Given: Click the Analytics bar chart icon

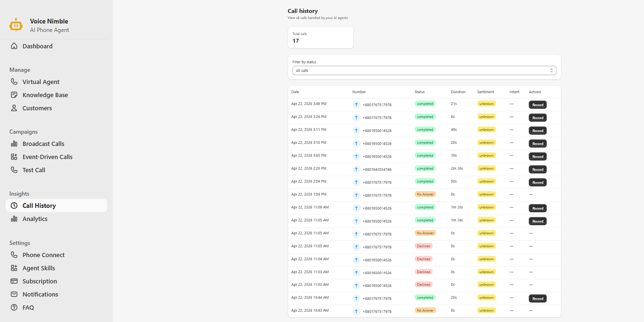Looking at the screenshot, I should pyautogui.click(x=14, y=219).
